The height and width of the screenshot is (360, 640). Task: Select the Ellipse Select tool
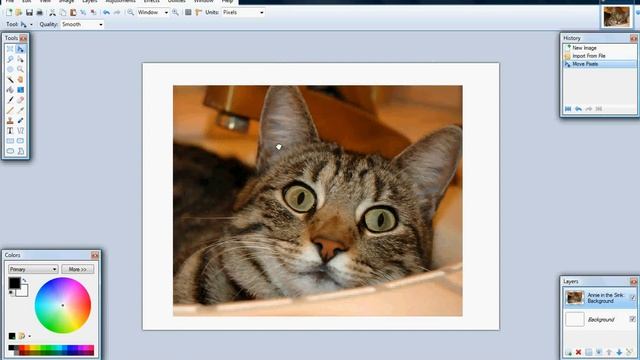tap(10, 69)
